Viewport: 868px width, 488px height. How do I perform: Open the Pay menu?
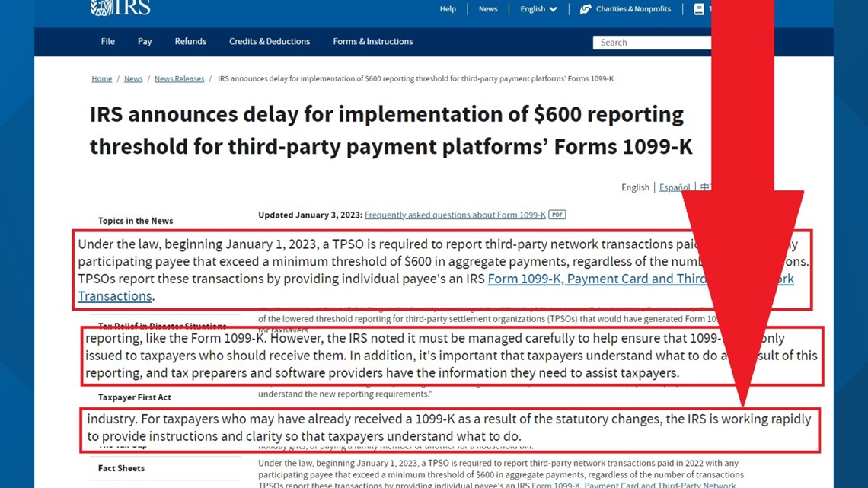[x=145, y=42]
